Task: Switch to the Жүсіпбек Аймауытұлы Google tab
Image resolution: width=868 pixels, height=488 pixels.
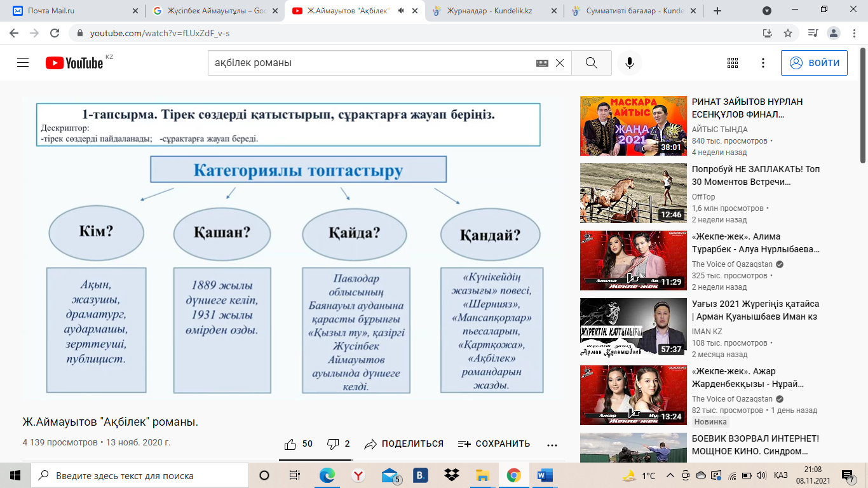Action: tap(214, 11)
